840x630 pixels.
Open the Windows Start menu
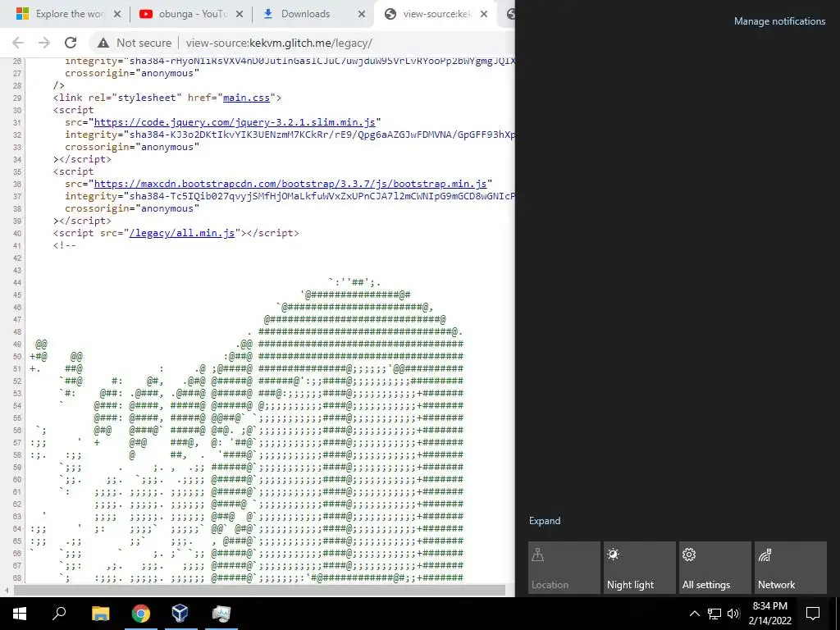click(20, 614)
